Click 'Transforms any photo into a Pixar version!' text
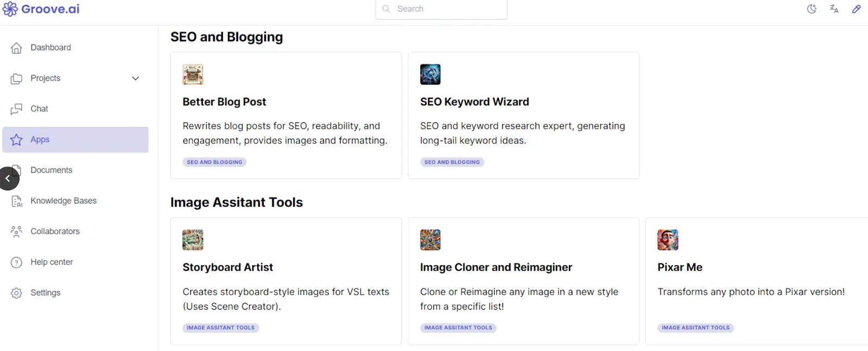The image size is (868, 351). tap(751, 292)
